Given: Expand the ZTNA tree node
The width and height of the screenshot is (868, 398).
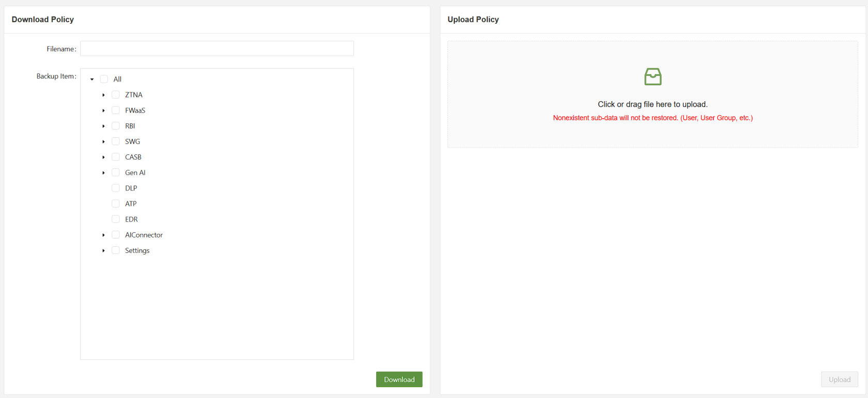Looking at the screenshot, I should (104, 95).
